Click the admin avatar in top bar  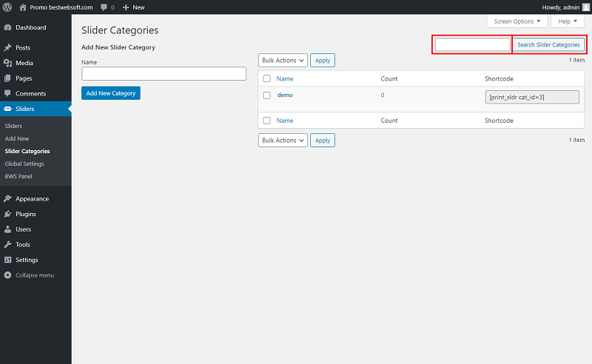(586, 7)
